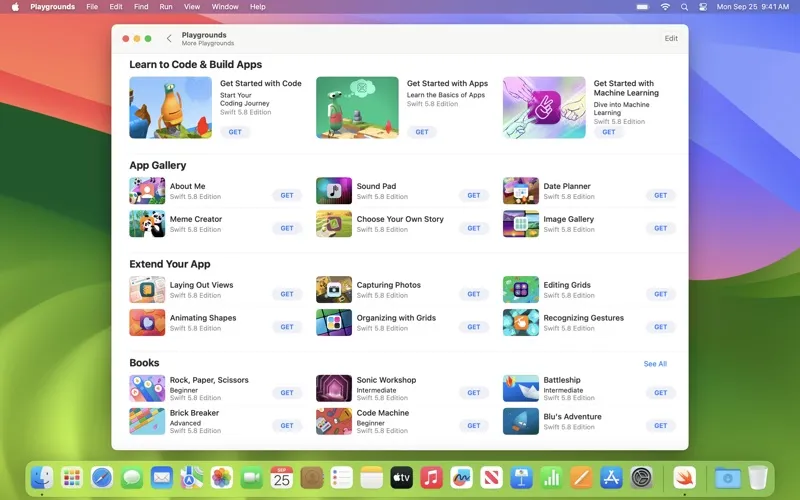Click GET next to Sound Pad
Screen dimensions: 800x500
[473, 195]
